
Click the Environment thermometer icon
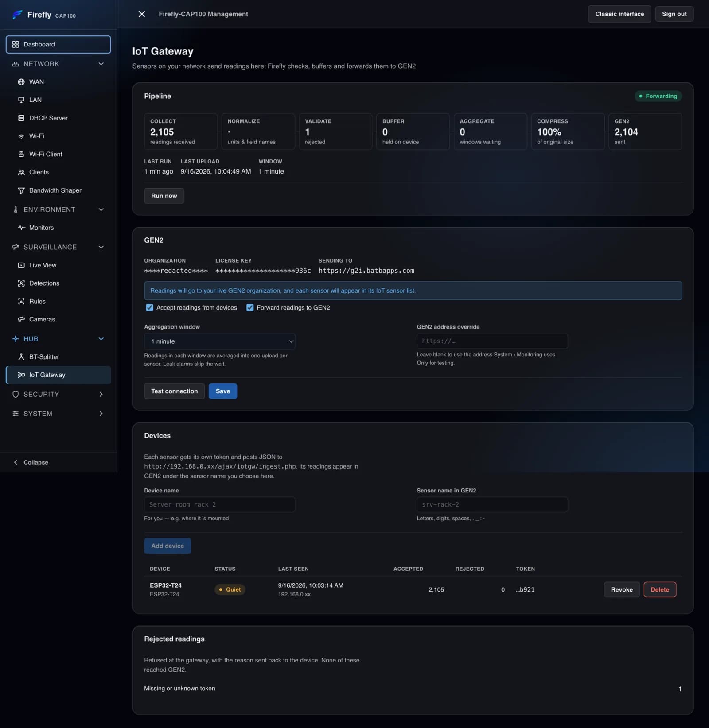point(16,209)
